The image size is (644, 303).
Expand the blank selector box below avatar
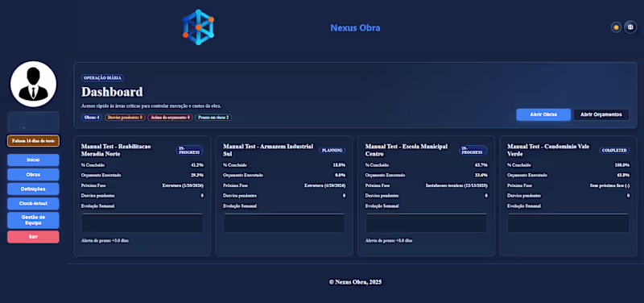coord(33,122)
